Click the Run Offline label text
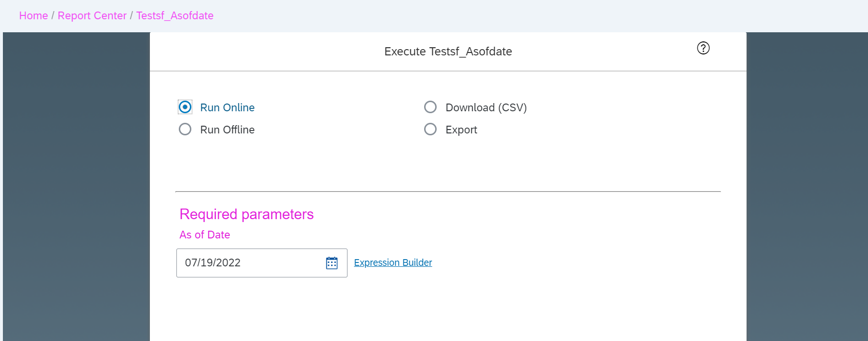This screenshot has height=341, width=868. pyautogui.click(x=227, y=130)
